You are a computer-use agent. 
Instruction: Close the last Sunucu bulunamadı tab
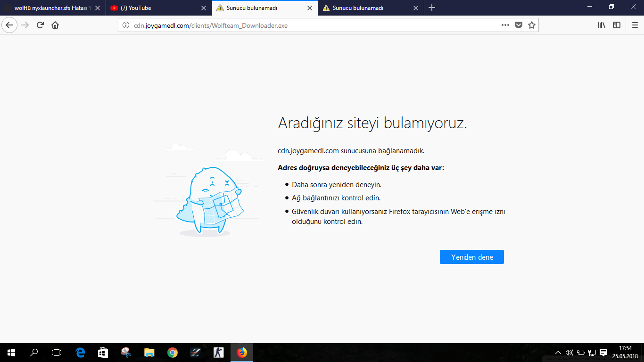click(x=416, y=8)
